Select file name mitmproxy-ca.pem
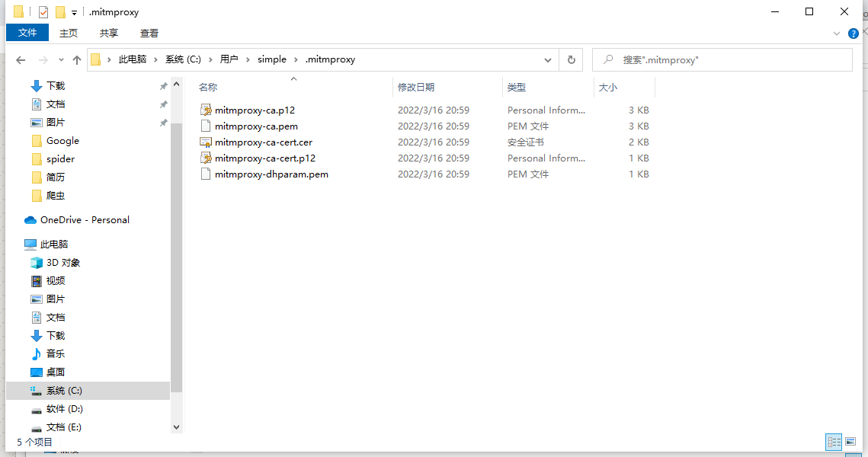Image resolution: width=868 pixels, height=457 pixels. pyautogui.click(x=256, y=126)
